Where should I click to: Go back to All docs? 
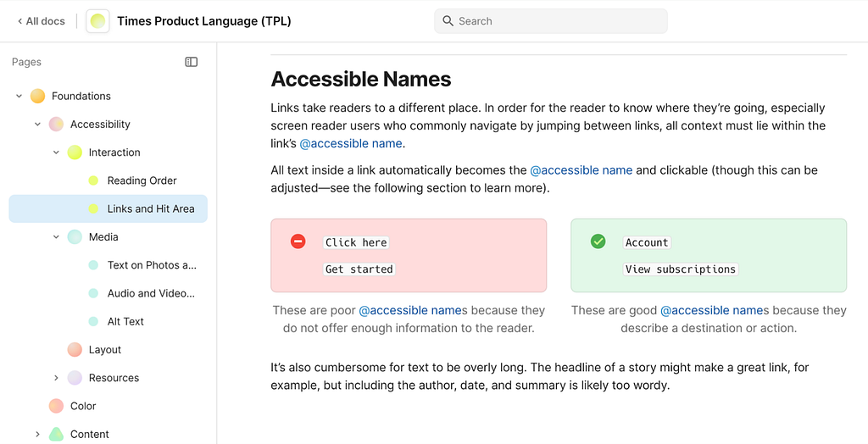click(x=42, y=21)
